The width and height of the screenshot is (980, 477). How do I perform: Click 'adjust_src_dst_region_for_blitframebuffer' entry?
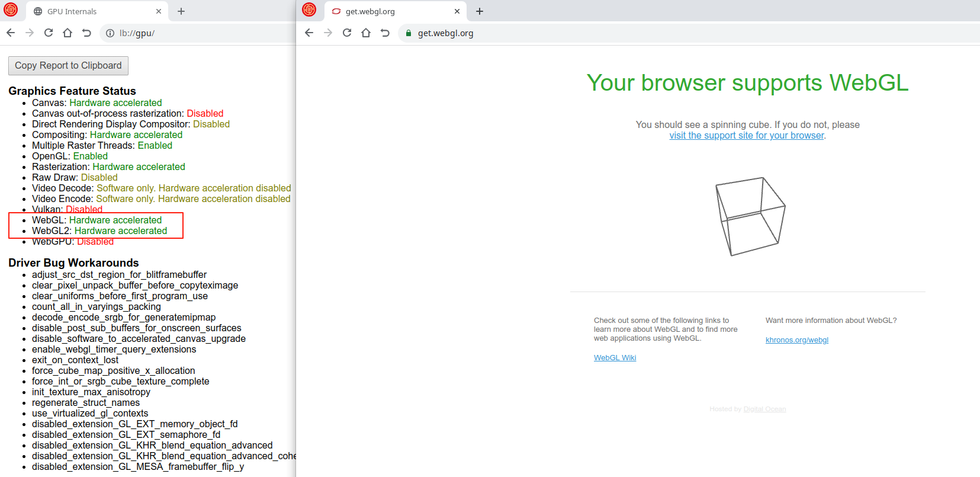(x=119, y=274)
